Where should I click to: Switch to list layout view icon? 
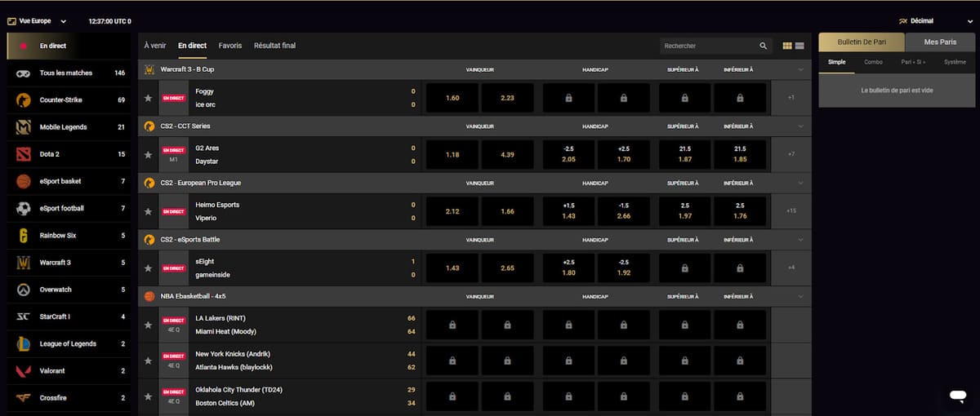(x=800, y=46)
